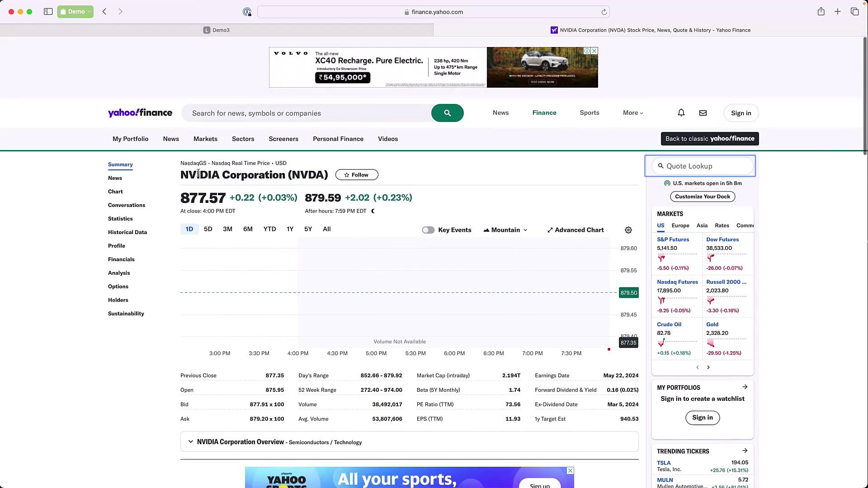Switch markets to Europe tab
This screenshot has height=488, width=868.
click(680, 225)
